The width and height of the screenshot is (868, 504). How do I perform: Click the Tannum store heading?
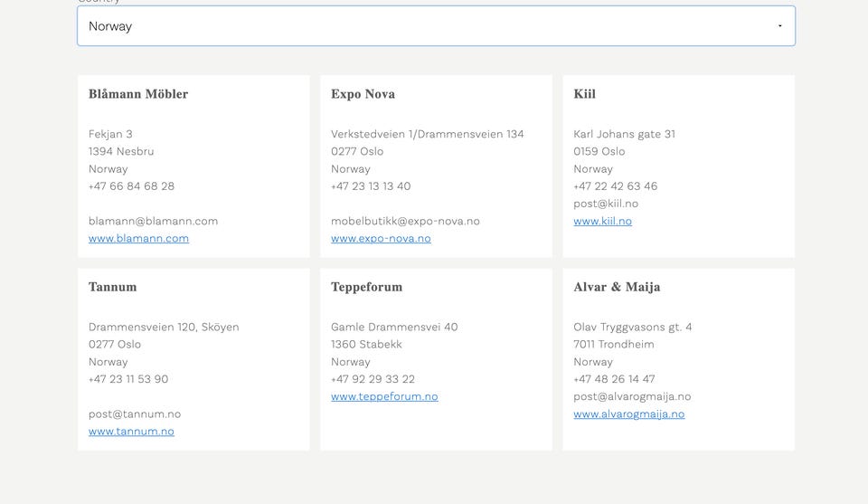coord(113,287)
